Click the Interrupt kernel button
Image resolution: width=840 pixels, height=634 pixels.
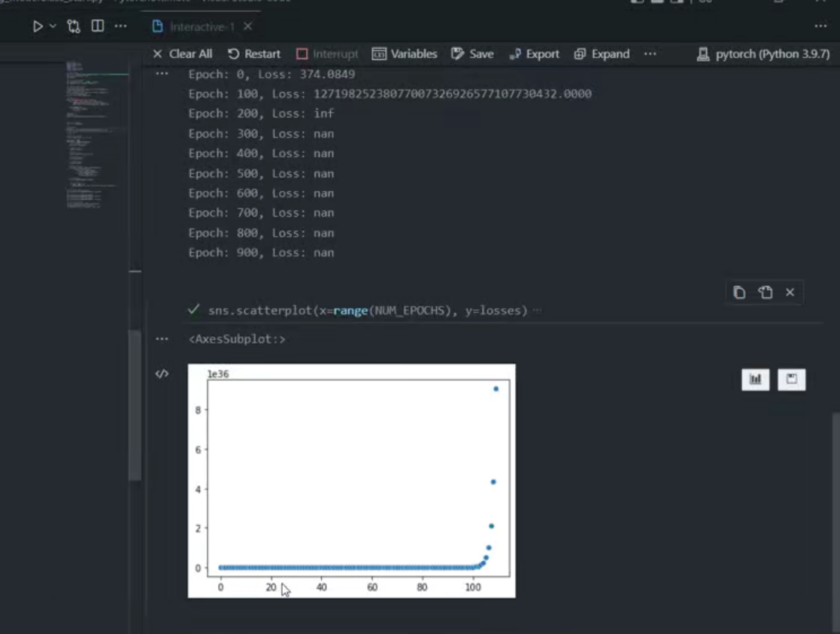[327, 54]
